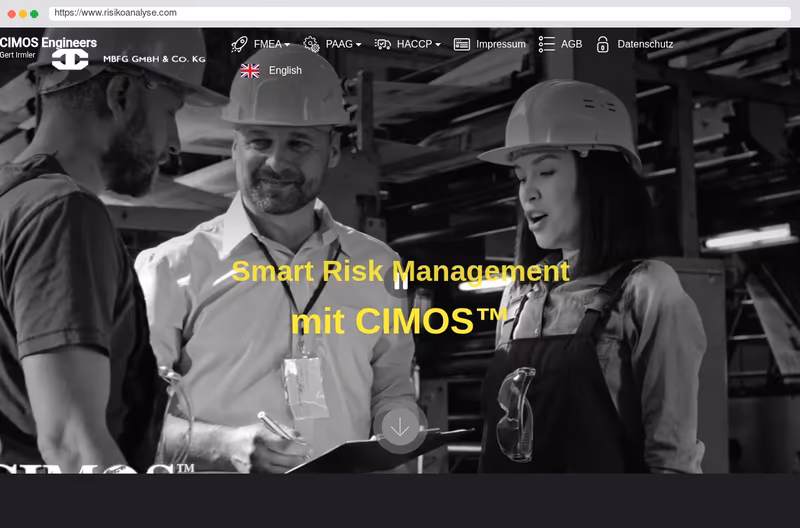The image size is (800, 528).
Task: Open the Datenschutz link
Action: pyautogui.click(x=645, y=44)
